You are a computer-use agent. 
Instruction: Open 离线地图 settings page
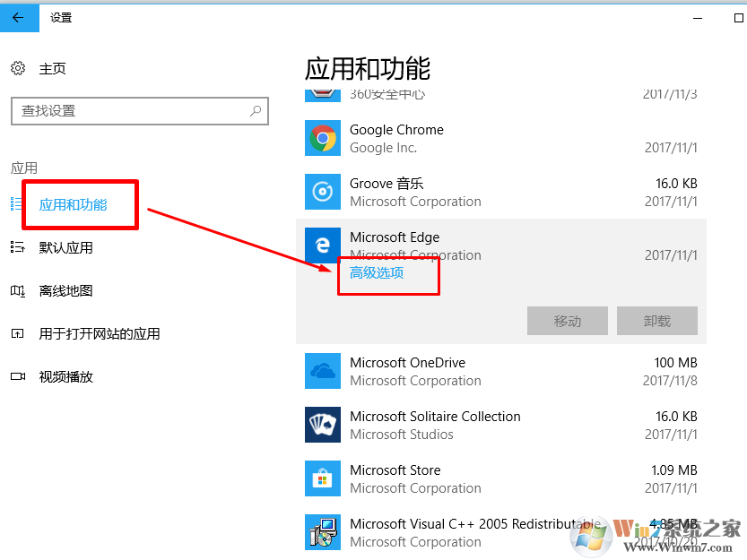(x=65, y=291)
